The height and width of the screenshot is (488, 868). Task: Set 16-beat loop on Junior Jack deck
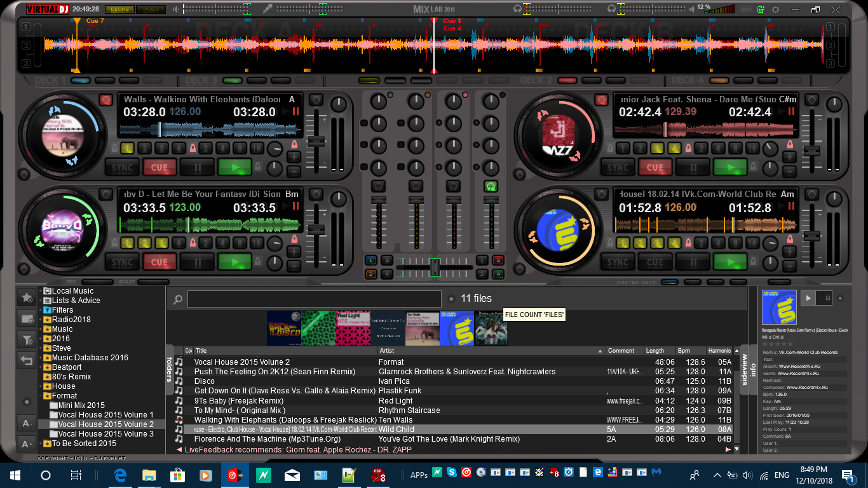click(x=753, y=149)
